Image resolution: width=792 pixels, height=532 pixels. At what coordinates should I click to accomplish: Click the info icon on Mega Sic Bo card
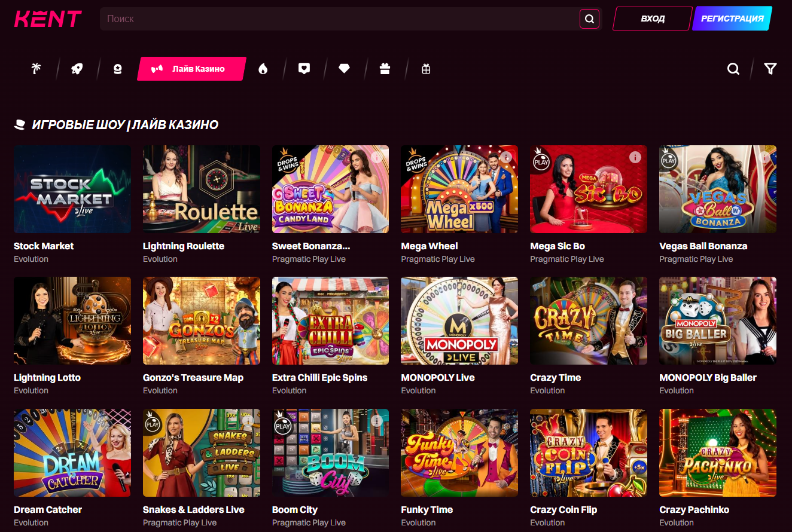[x=635, y=157]
